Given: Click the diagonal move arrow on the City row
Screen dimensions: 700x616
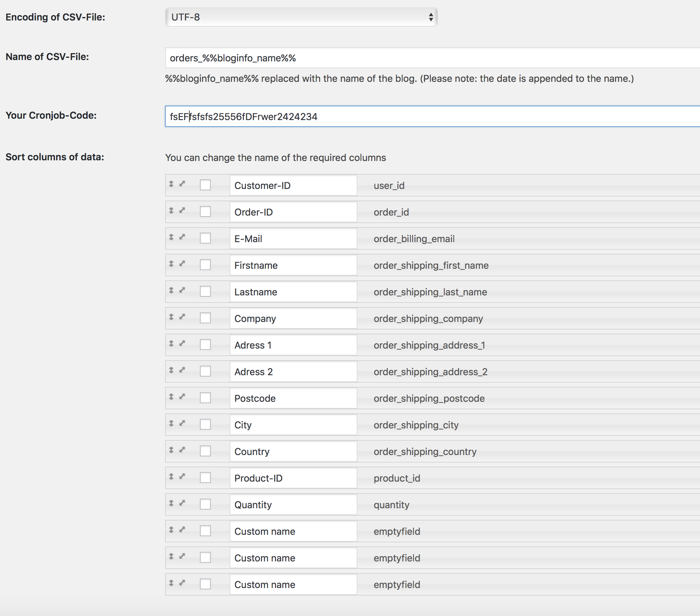Looking at the screenshot, I should click(182, 423).
